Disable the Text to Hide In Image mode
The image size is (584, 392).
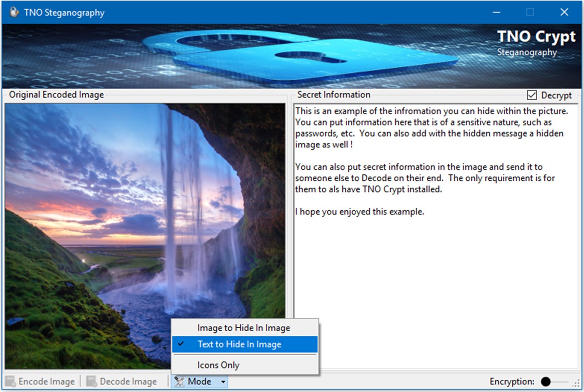pos(239,344)
